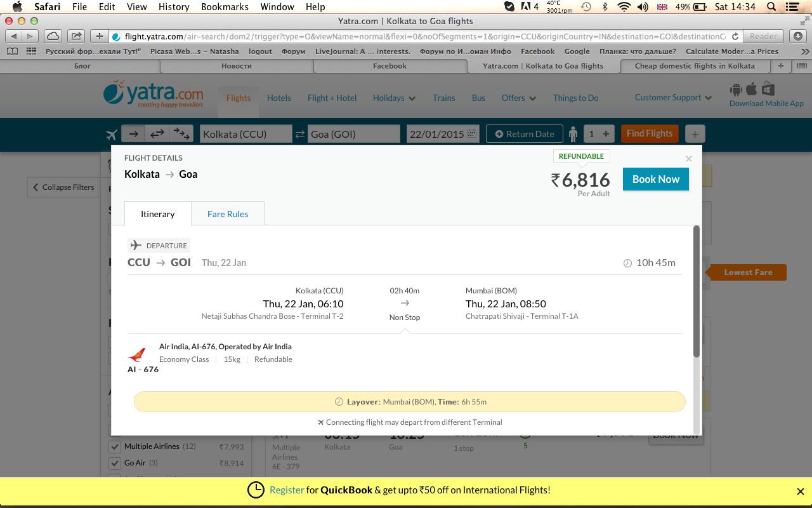This screenshot has width=812, height=508.
Task: Dismiss the yellow QuickBook banner
Action: pyautogui.click(x=800, y=491)
